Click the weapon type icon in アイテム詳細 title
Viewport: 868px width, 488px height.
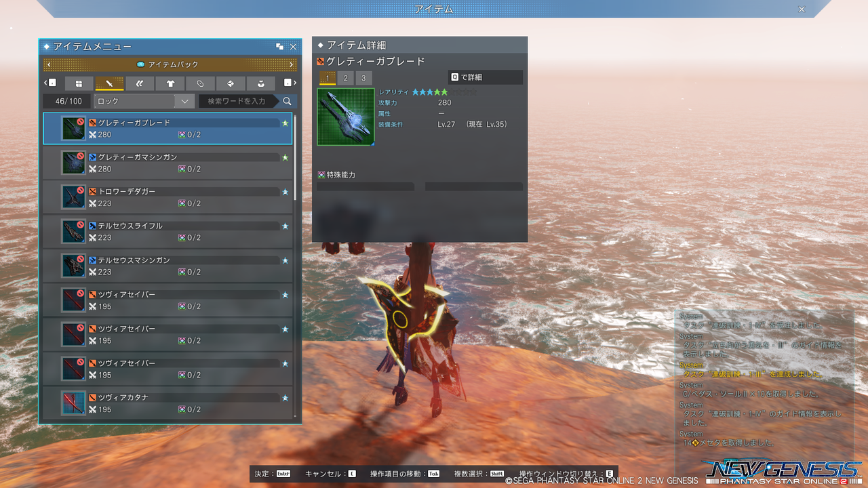pyautogui.click(x=321, y=62)
